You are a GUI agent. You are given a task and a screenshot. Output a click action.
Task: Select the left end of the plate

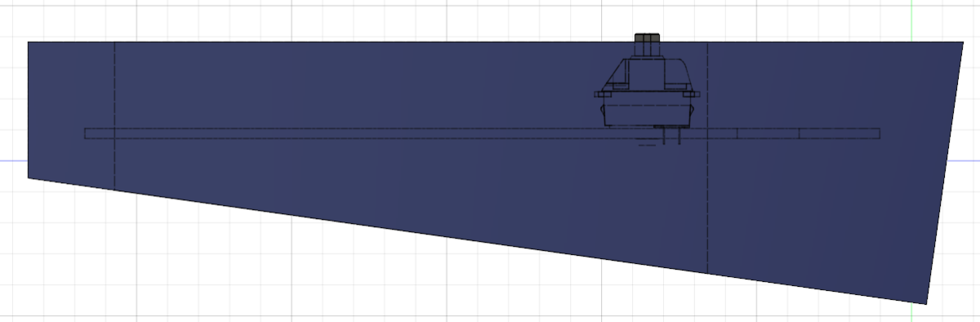85,133
